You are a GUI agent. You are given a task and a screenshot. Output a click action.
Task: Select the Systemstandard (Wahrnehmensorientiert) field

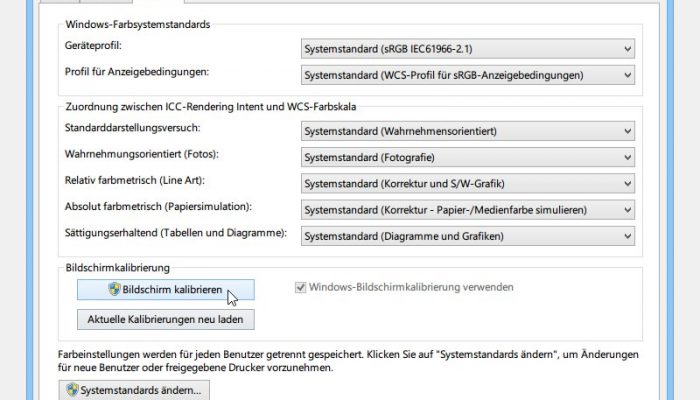(467, 131)
